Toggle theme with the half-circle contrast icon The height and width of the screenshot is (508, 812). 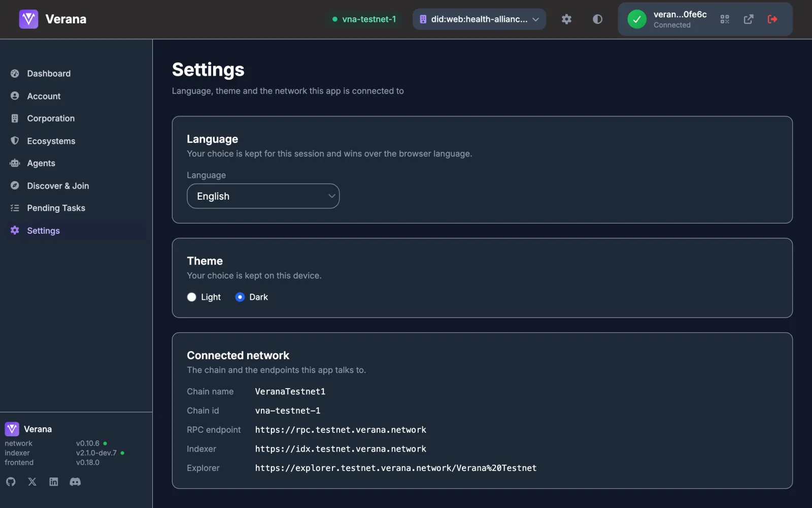[x=597, y=19]
